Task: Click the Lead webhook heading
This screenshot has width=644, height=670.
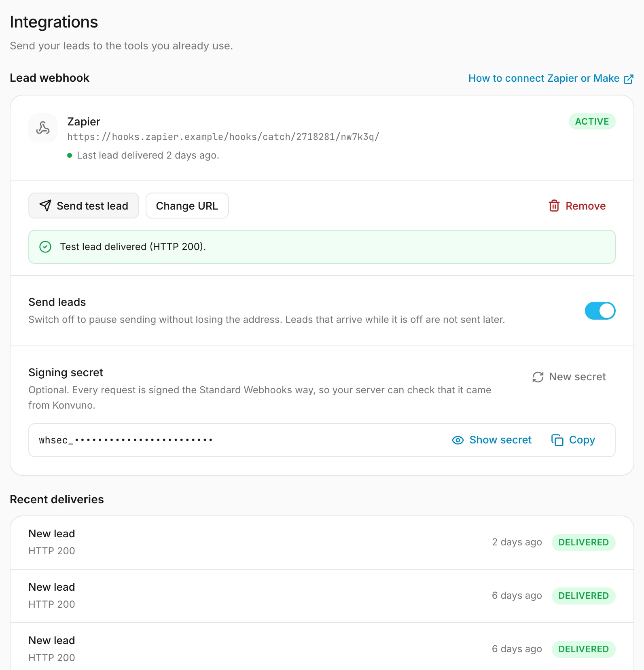Action: tap(49, 78)
